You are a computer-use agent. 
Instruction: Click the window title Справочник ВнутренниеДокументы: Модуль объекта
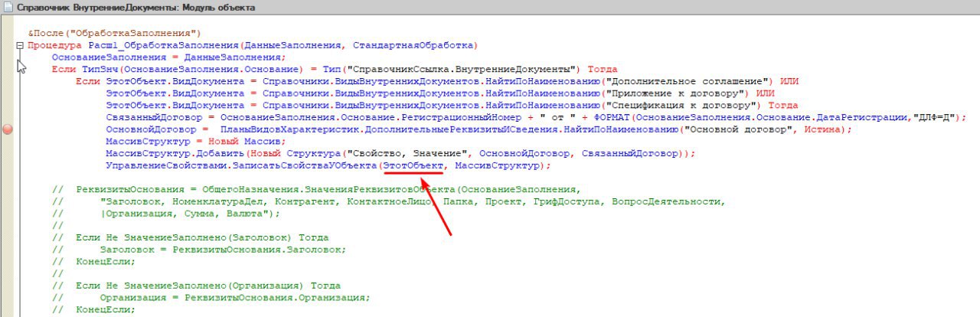136,8
